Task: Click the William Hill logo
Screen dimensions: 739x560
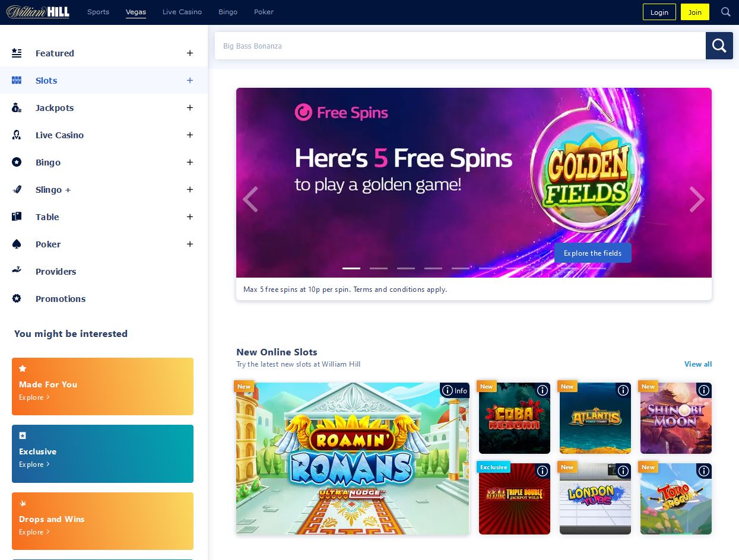Action: coord(38,12)
